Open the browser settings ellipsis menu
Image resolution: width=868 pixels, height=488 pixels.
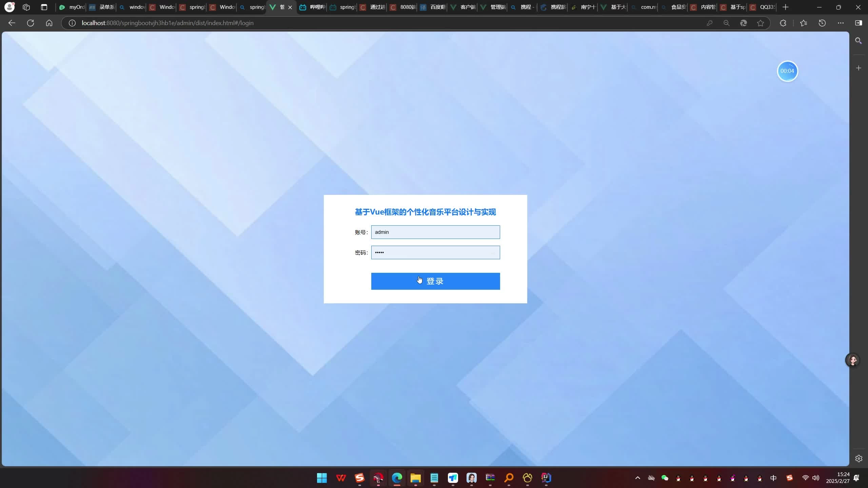[x=841, y=23]
